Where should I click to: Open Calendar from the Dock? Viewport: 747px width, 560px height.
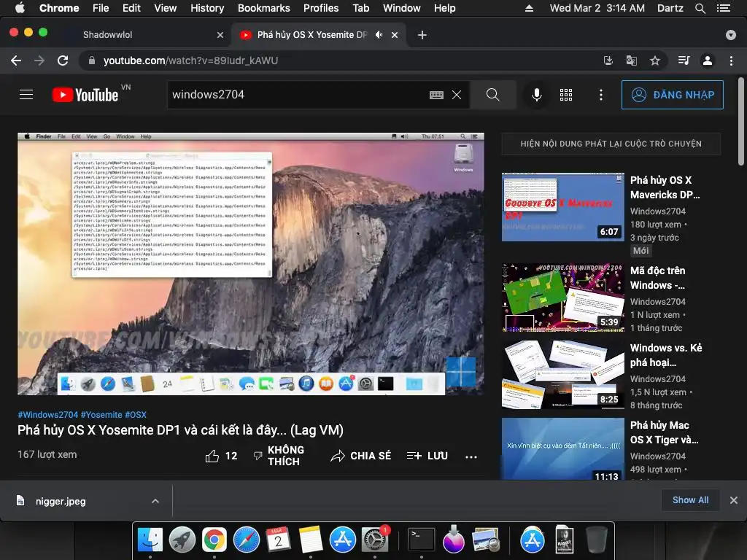pyautogui.click(x=278, y=540)
